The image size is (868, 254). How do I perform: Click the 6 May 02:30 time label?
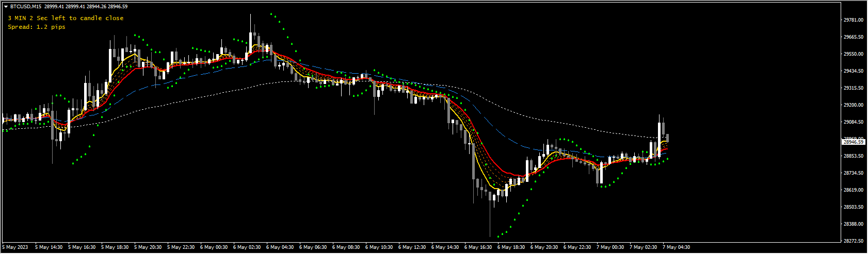click(x=247, y=247)
